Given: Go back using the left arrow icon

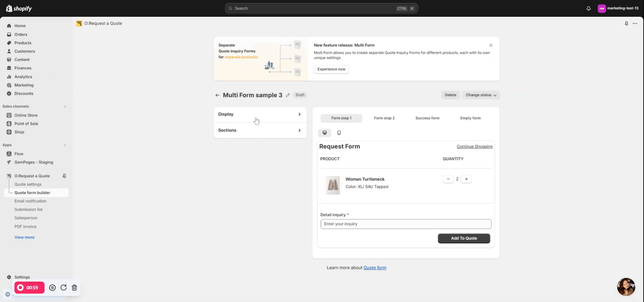Looking at the screenshot, I should pos(217,95).
